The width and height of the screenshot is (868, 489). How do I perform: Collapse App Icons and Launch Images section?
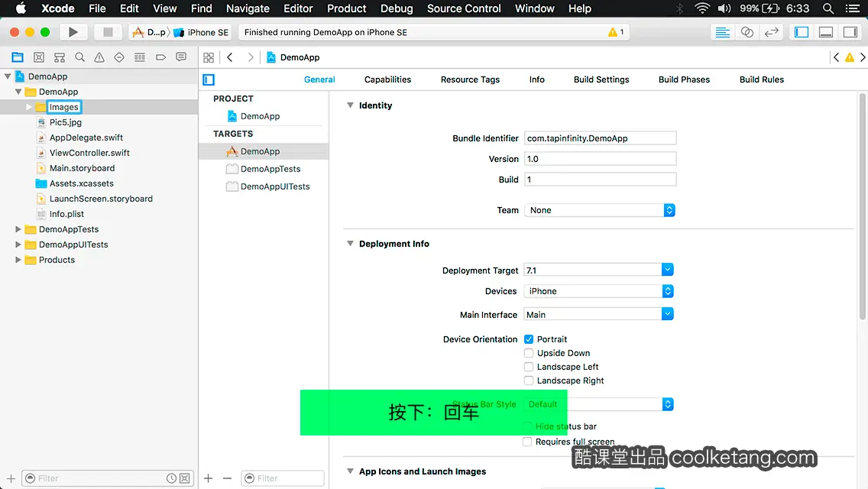(350, 471)
